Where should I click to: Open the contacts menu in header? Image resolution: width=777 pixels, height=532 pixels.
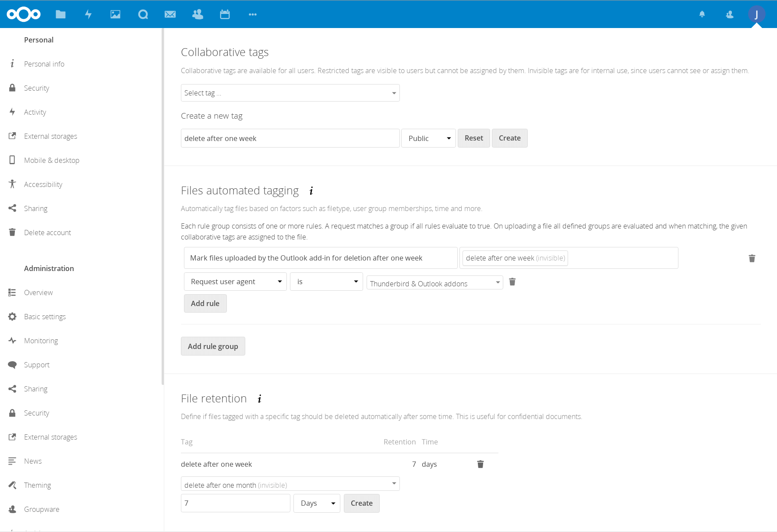[730, 14]
